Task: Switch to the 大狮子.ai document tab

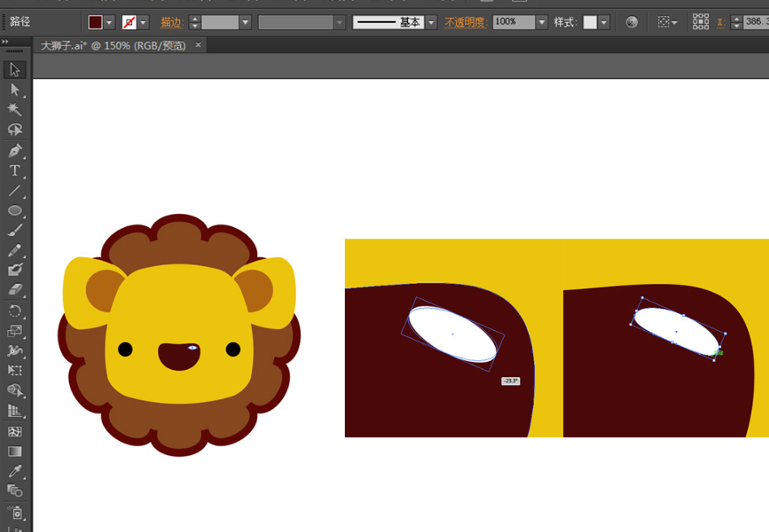Action: click(x=113, y=46)
